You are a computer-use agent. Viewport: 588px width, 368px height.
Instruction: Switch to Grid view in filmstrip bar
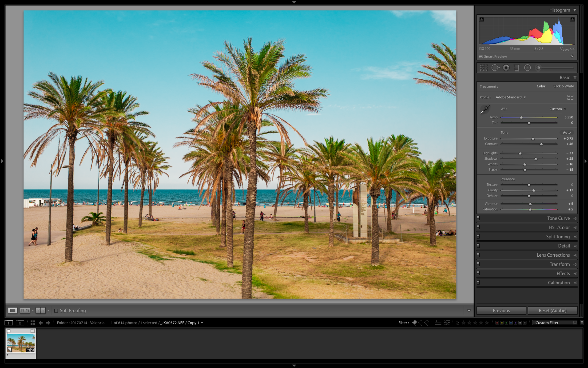33,323
